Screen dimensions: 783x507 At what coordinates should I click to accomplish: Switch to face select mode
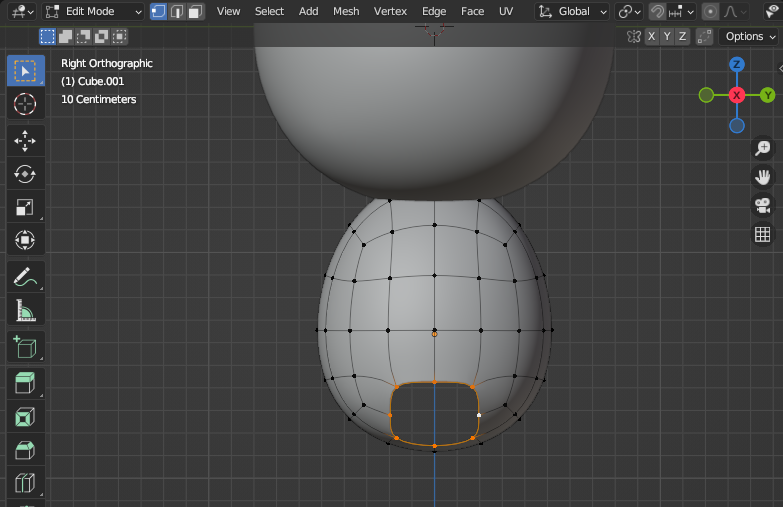196,11
